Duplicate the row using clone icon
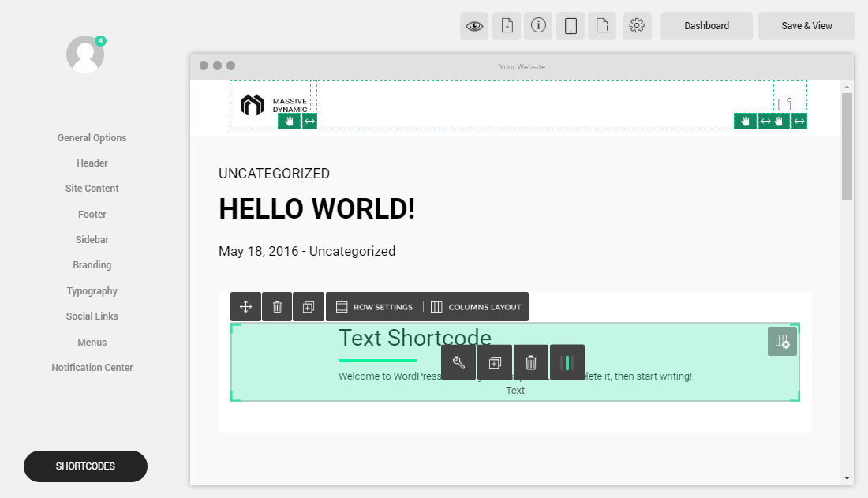 tap(309, 307)
